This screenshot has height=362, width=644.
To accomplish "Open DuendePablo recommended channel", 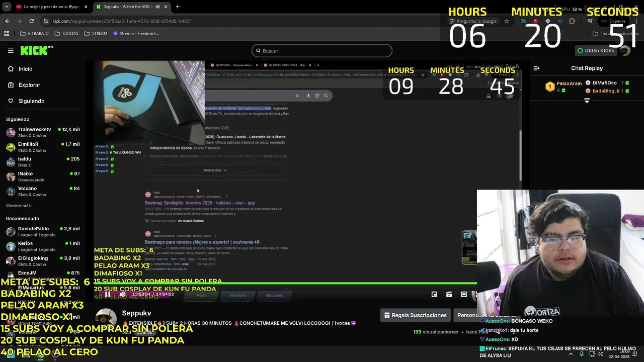I will coord(43,231).
